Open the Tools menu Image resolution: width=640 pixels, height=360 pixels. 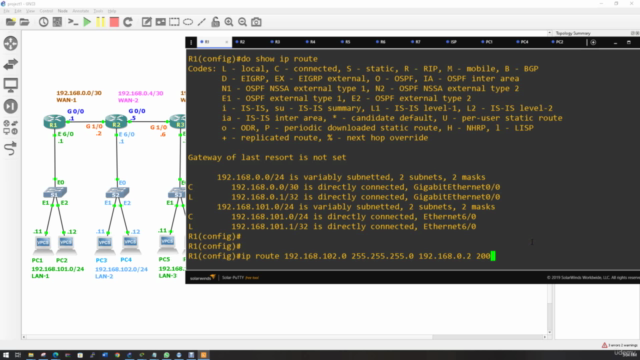[98, 11]
